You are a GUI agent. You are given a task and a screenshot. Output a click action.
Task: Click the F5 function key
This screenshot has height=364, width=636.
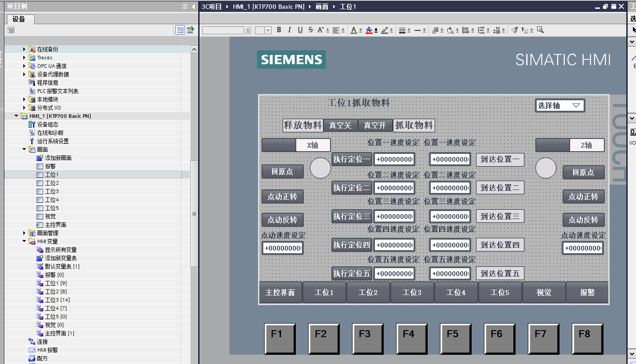456,339
